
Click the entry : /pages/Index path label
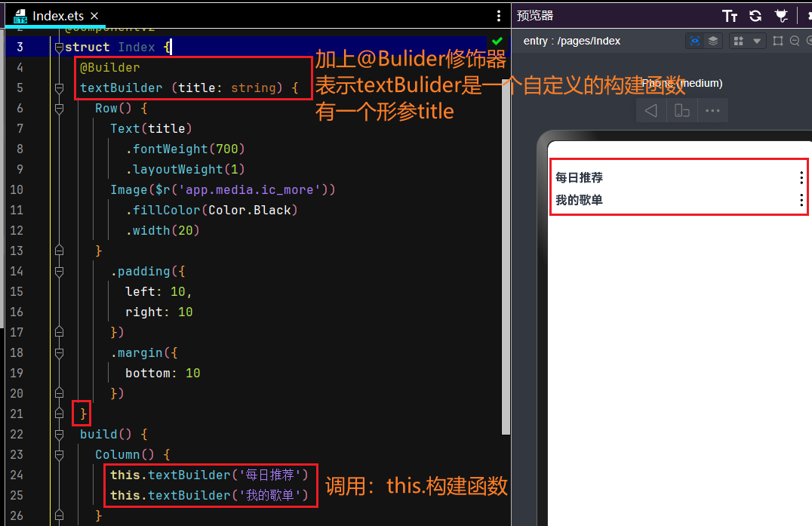[x=572, y=41]
